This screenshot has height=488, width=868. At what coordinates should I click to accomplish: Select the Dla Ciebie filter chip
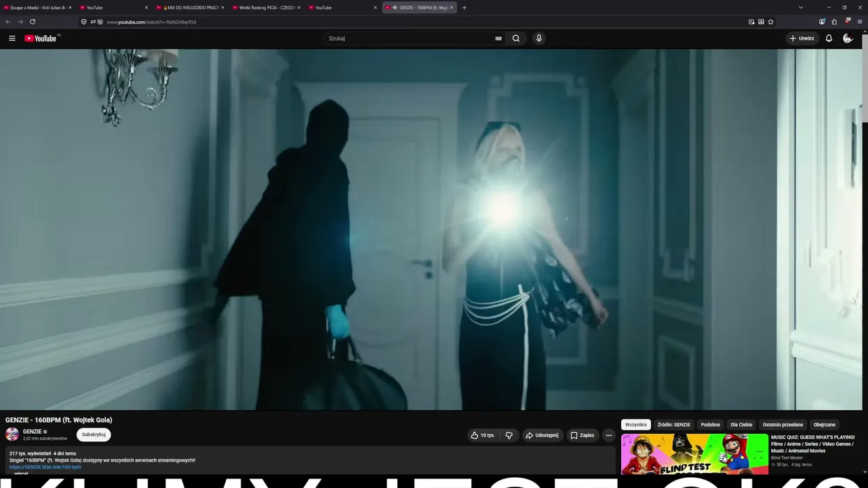(741, 424)
